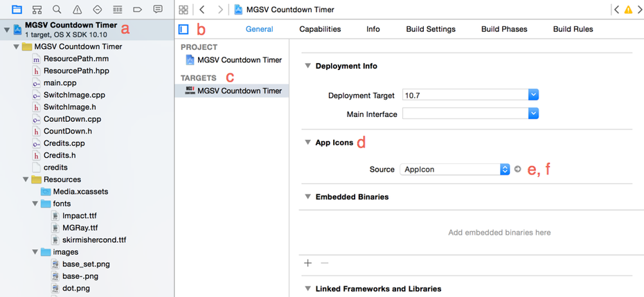Screen dimensions: 644x297
Task: Click the related items grid icon
Action: coord(184,10)
